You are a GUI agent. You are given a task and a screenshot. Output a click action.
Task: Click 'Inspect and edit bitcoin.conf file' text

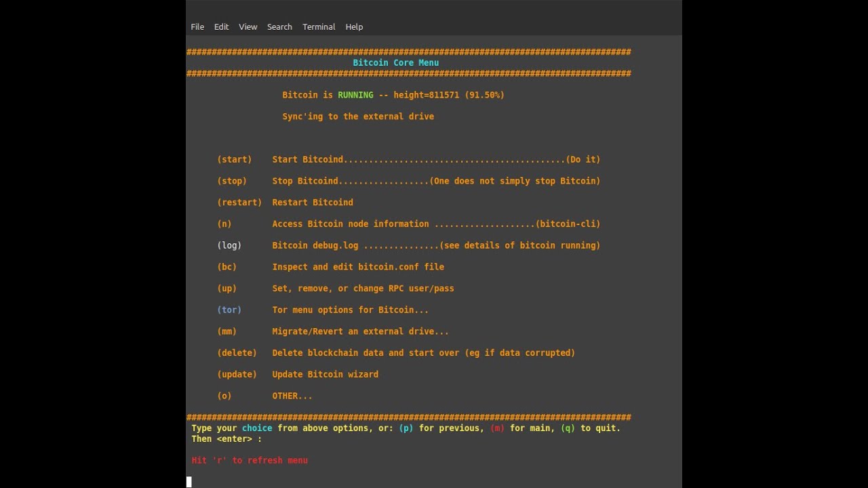coord(358,267)
